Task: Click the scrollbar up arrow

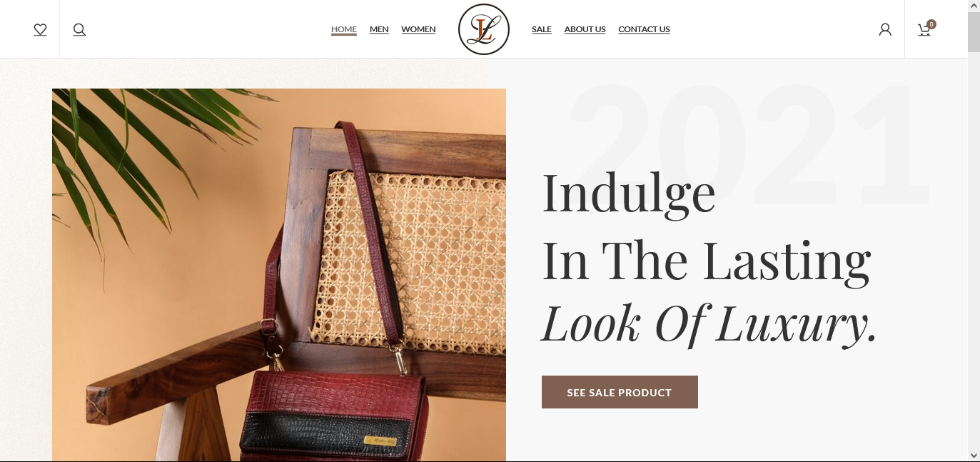Action: coord(974,6)
